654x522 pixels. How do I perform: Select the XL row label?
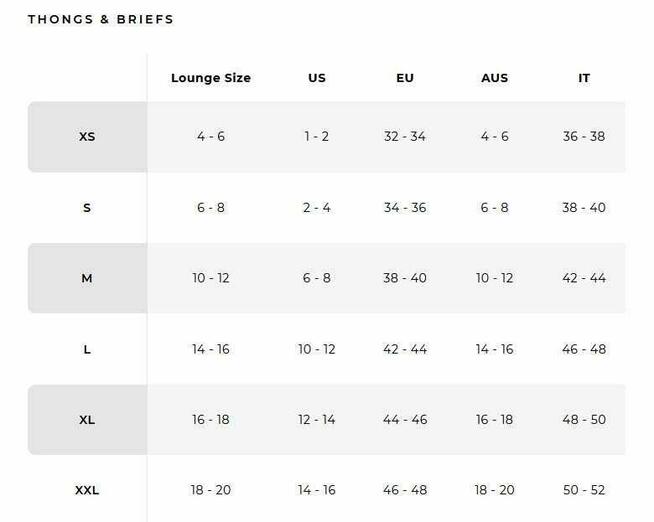(x=87, y=420)
